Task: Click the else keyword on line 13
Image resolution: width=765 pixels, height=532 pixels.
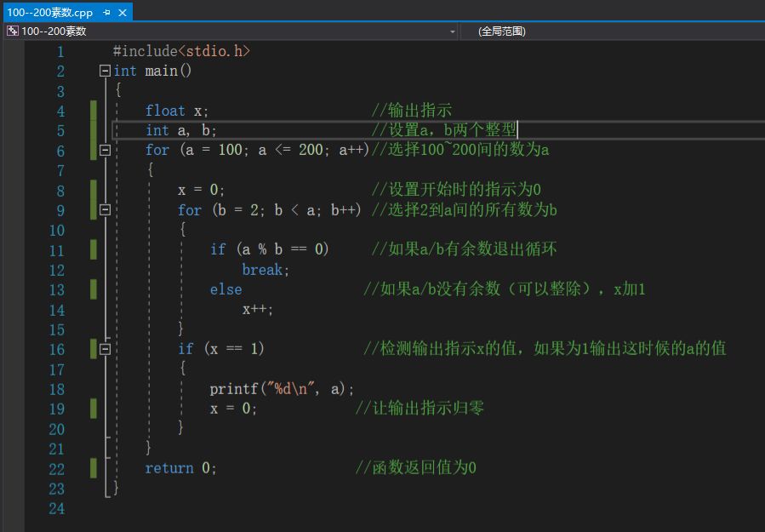Action: (226, 289)
